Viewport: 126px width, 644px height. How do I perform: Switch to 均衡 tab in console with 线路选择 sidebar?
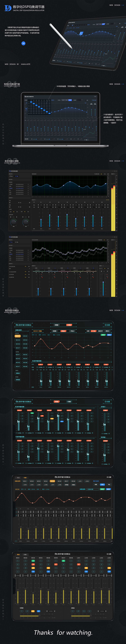point(69,325)
